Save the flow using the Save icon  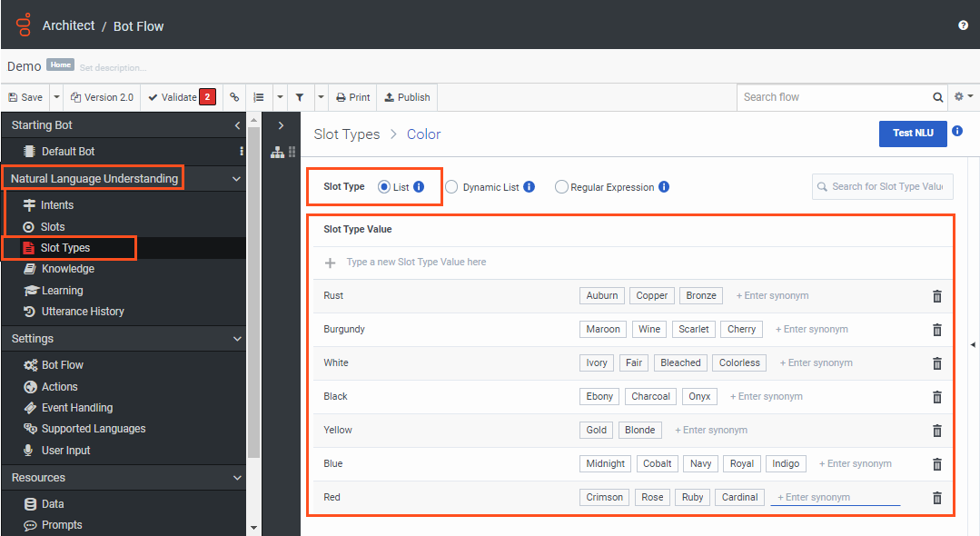25,96
